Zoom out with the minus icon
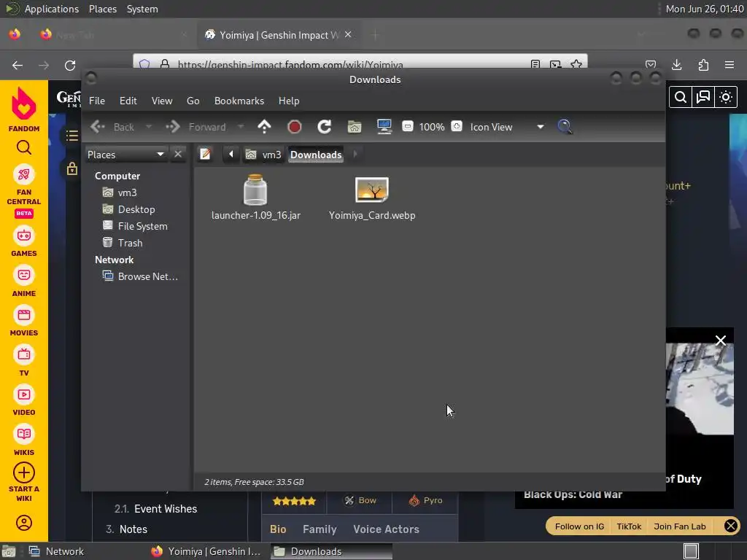Screen dimensions: 747x560 tap(407, 127)
